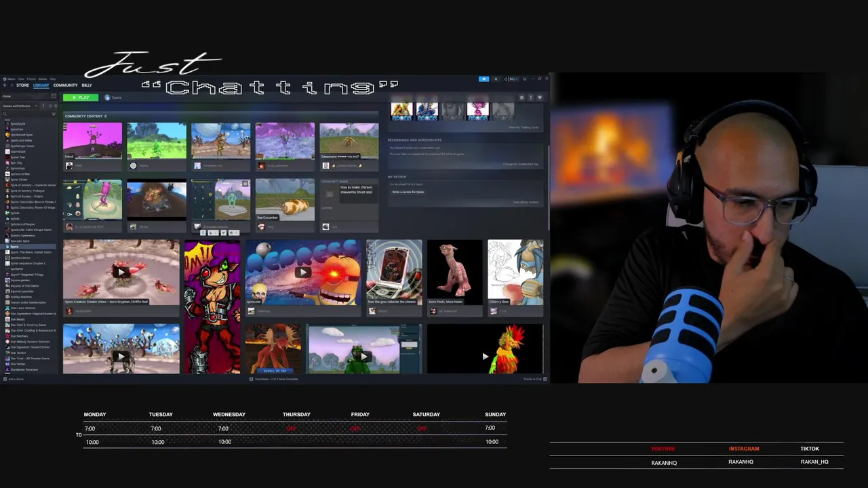Click the Big Picture mode monitor icon
The image size is (868, 488).
coord(524,79)
